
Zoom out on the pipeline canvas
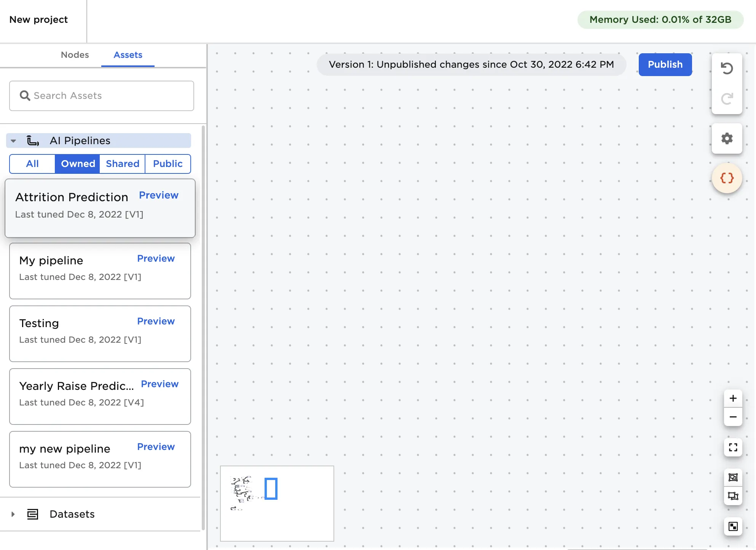tap(733, 417)
